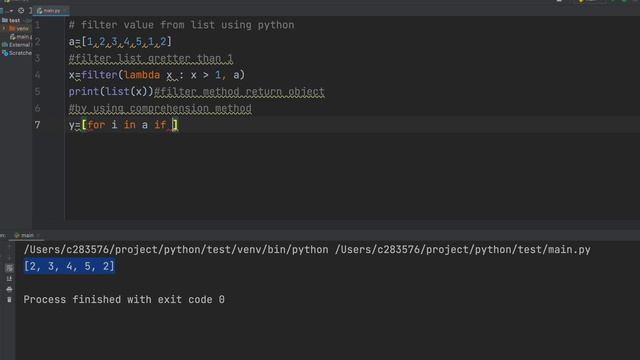Screen dimensions: 640x360
Task: Click line number 4 in the gutter
Action: (37, 75)
